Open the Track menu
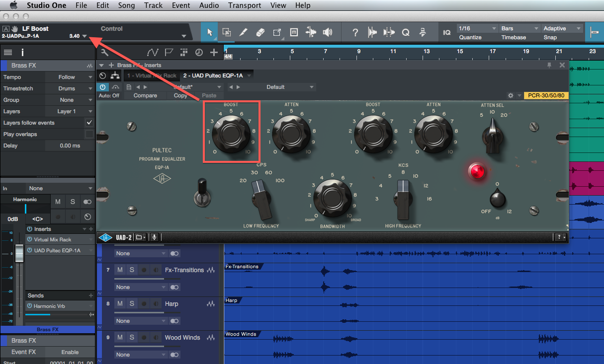This screenshot has height=364, width=604. (153, 5)
